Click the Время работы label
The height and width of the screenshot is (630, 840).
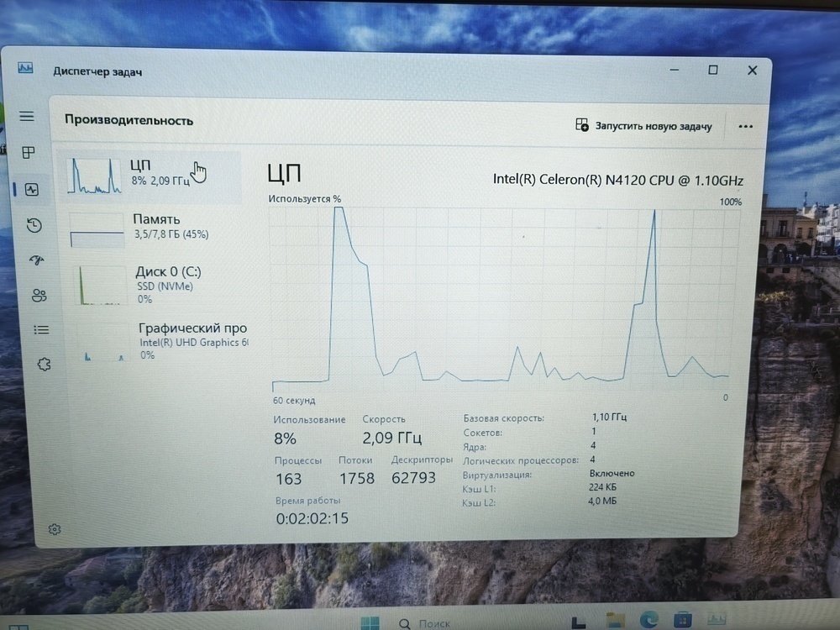point(308,501)
